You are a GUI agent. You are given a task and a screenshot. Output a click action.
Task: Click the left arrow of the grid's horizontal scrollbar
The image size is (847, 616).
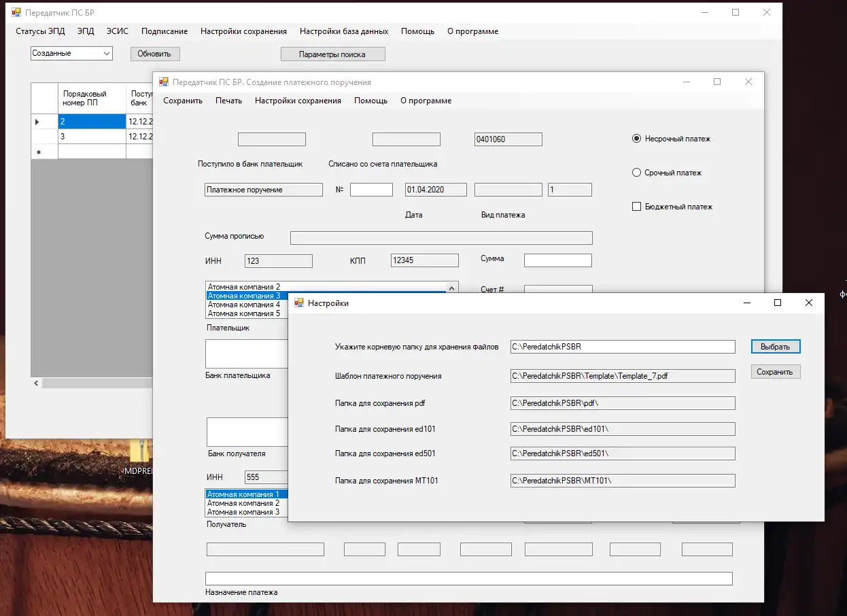tap(37, 383)
